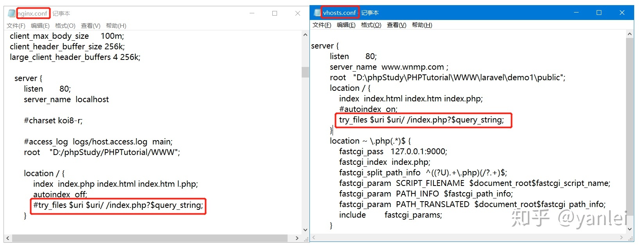Viewport: 644px width, 247px height.
Task: Close the nginx.conf Notepad window
Action: [x=297, y=13]
